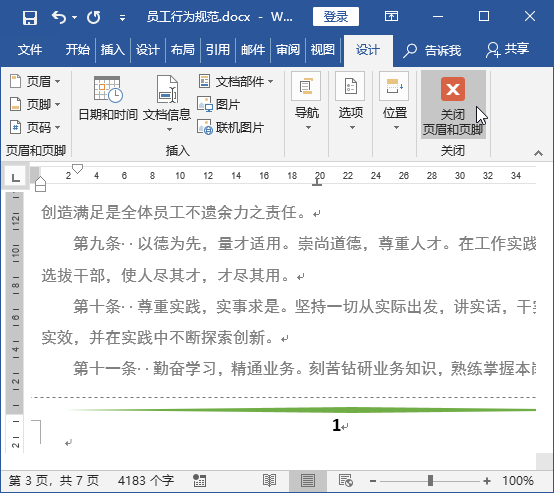Open the 页码 (Page Number) dropdown
The width and height of the screenshot is (554, 493).
[35, 127]
